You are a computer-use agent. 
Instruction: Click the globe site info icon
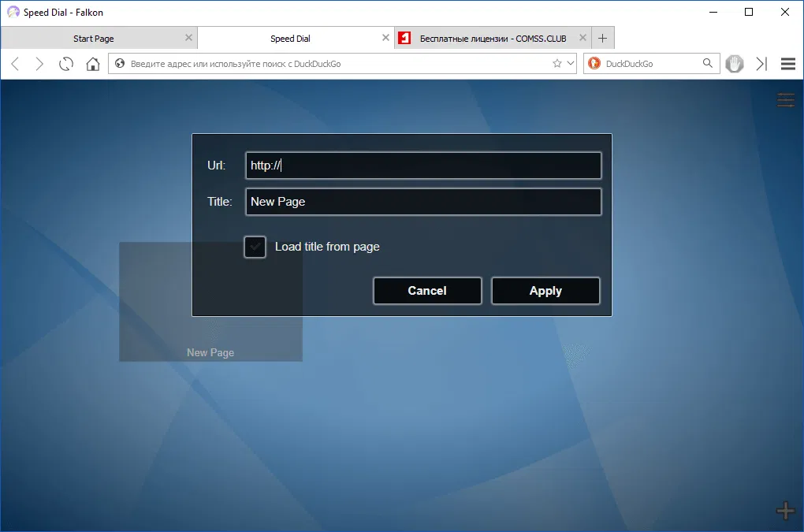[120, 64]
